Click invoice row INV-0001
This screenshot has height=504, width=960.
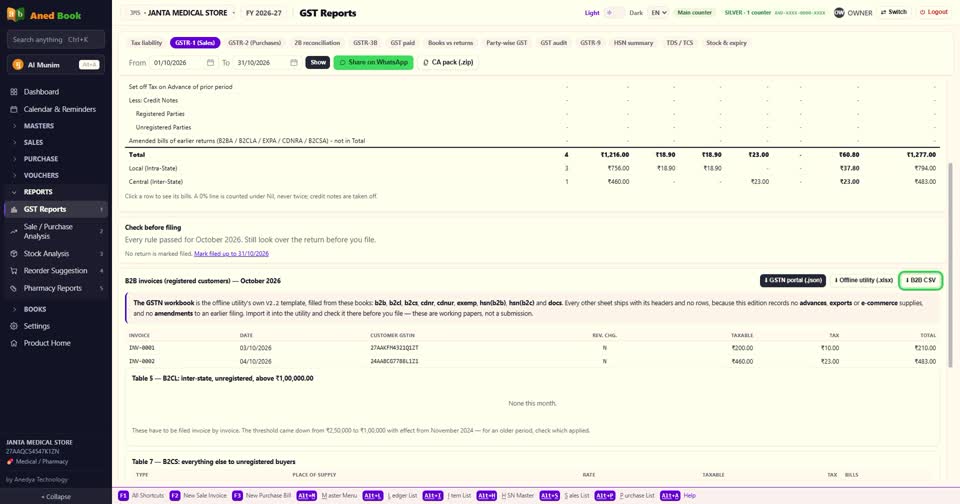tap(532, 348)
